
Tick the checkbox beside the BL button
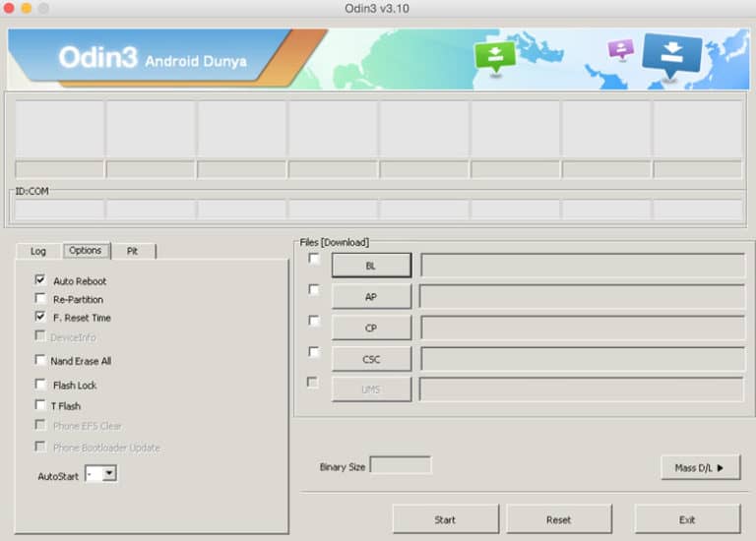click(x=313, y=259)
